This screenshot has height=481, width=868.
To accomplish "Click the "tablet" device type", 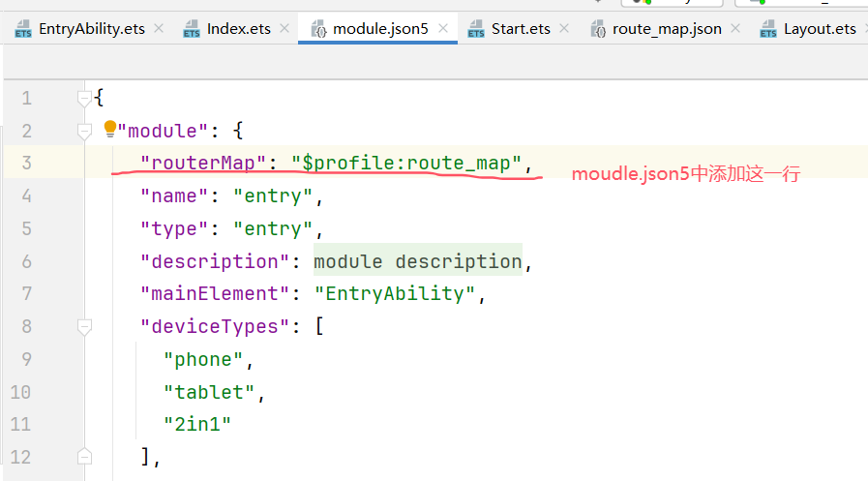I will [x=209, y=392].
